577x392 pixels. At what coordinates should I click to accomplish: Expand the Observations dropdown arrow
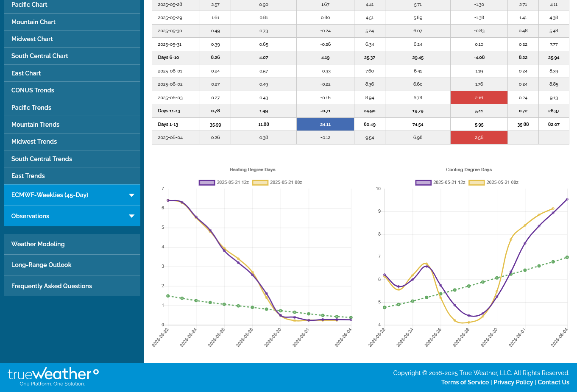pyautogui.click(x=131, y=216)
